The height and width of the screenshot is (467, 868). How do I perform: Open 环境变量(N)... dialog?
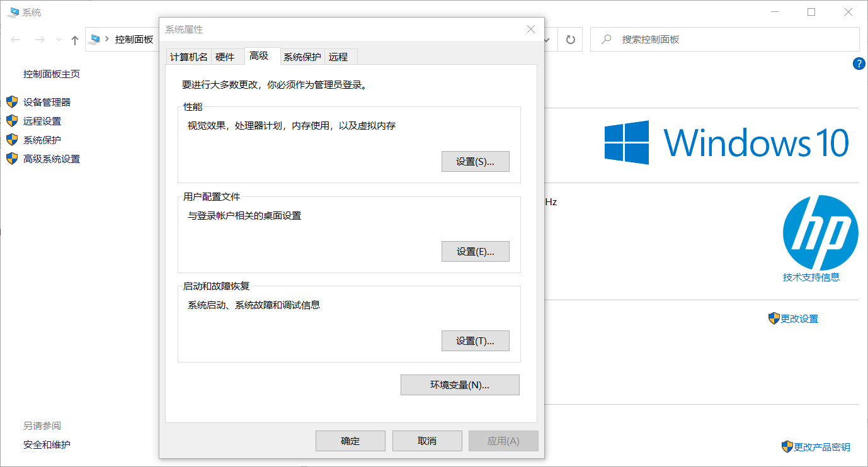pyautogui.click(x=460, y=385)
